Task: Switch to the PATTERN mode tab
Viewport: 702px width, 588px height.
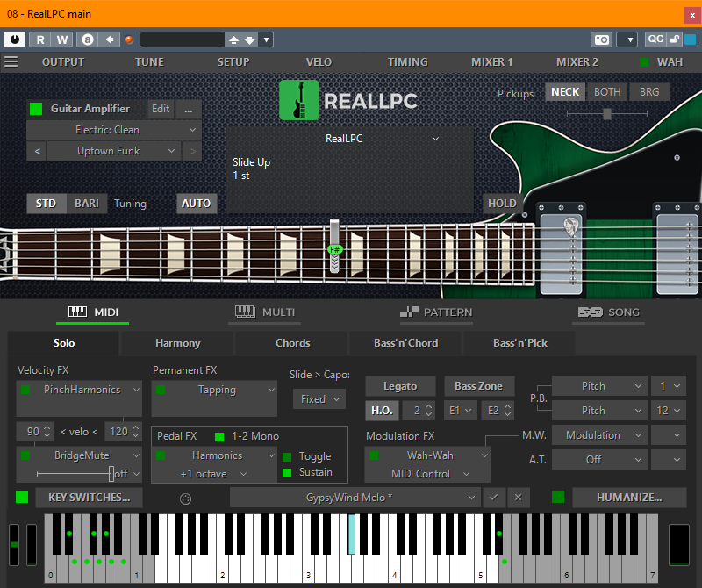Action: coord(436,312)
